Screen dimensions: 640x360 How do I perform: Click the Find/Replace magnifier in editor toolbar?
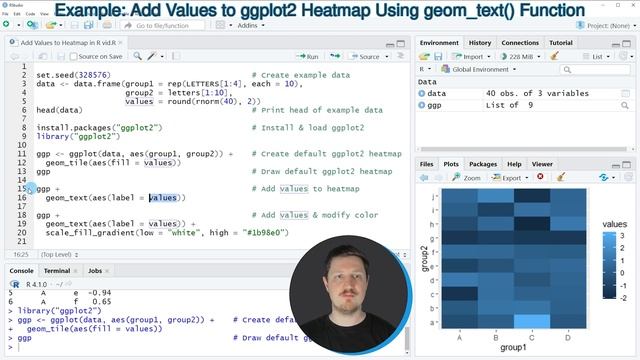[x=138, y=56]
